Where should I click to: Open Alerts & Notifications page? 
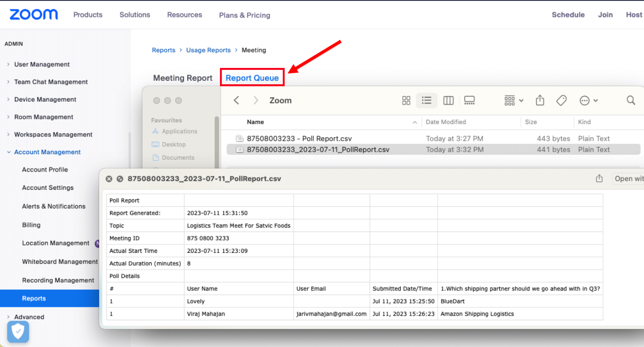pyautogui.click(x=54, y=206)
